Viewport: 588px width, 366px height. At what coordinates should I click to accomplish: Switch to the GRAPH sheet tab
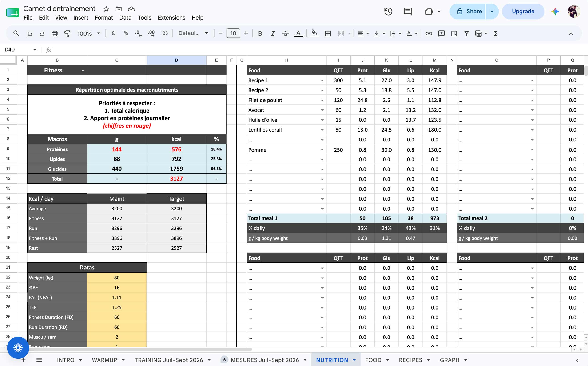(x=449, y=360)
